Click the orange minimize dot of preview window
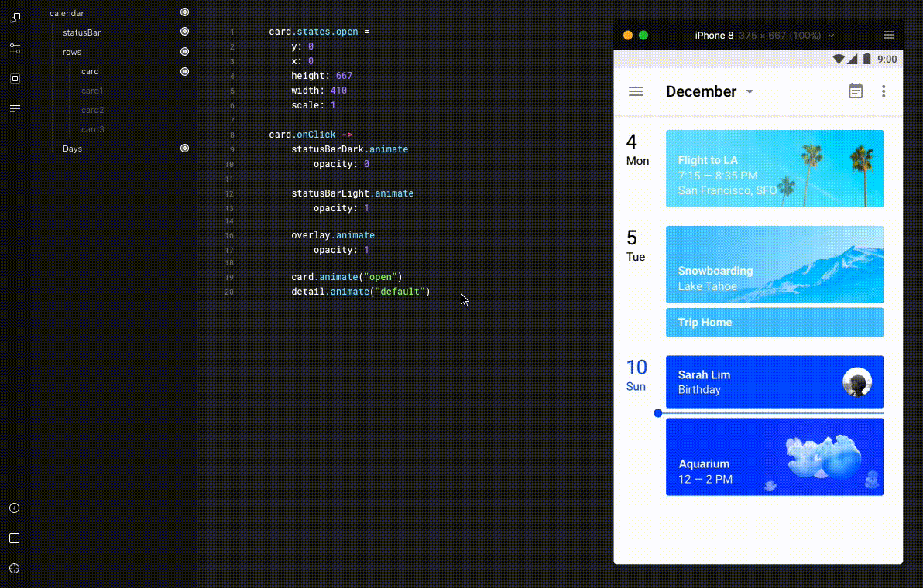This screenshot has width=923, height=588. pos(628,36)
